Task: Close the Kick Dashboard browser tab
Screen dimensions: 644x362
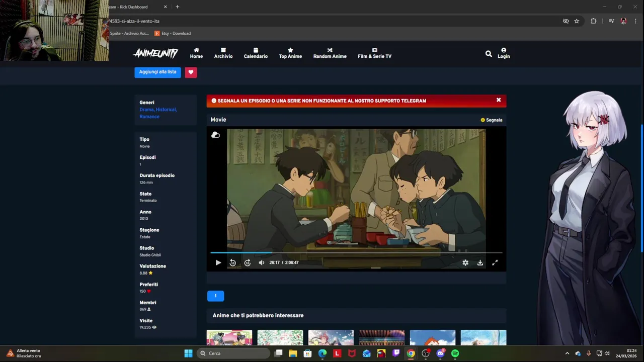Action: 165,7
